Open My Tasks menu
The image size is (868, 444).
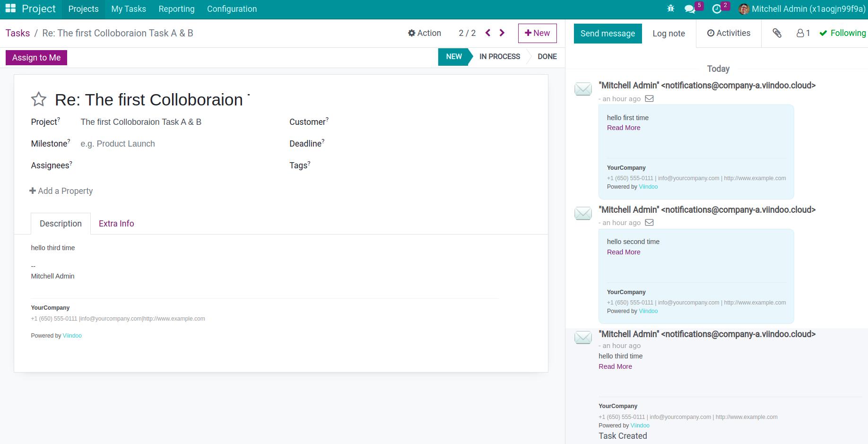click(129, 9)
